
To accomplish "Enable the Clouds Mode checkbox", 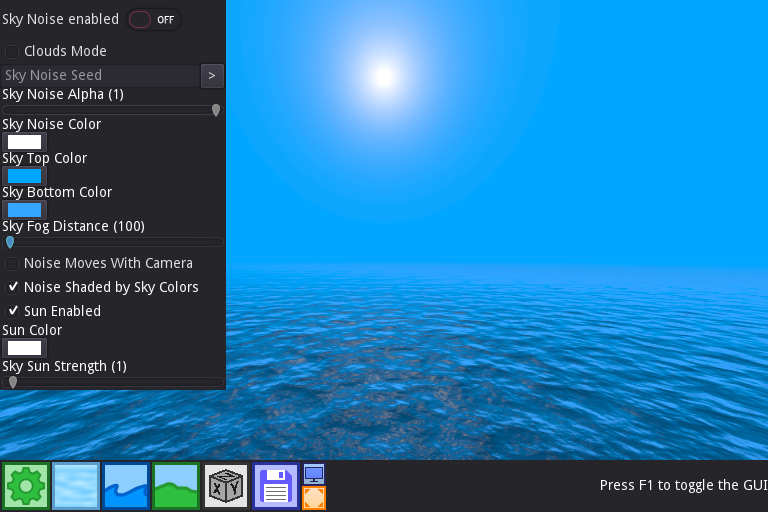I will pos(12,51).
